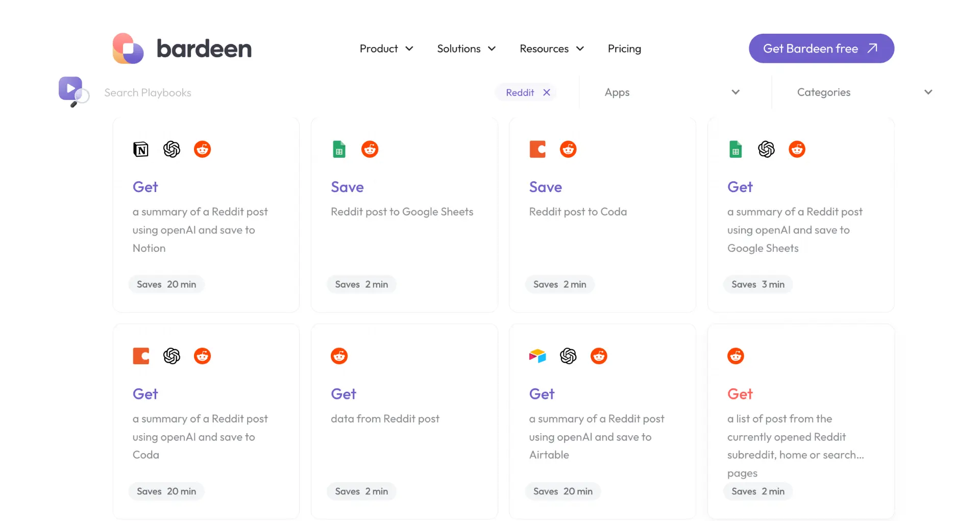
Task: Click 'Reddit post to Coda' description
Action: (x=578, y=211)
